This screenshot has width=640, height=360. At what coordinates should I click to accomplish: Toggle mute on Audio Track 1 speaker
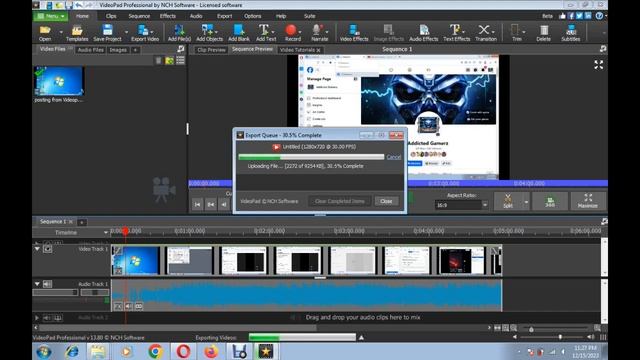click(47, 284)
